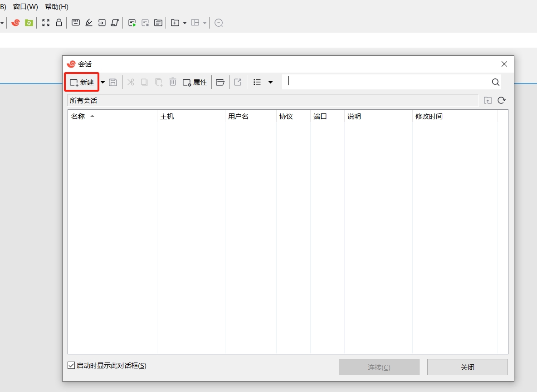537x392 pixels.
Task: Expand the dropdown arrow before Xshell icon
Action: coord(2,23)
